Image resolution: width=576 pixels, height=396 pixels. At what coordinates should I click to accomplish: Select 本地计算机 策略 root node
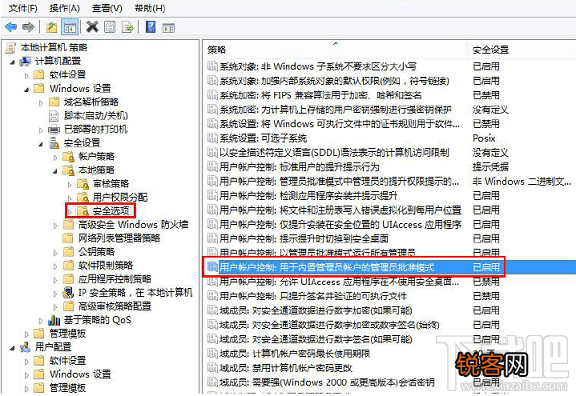click(54, 47)
